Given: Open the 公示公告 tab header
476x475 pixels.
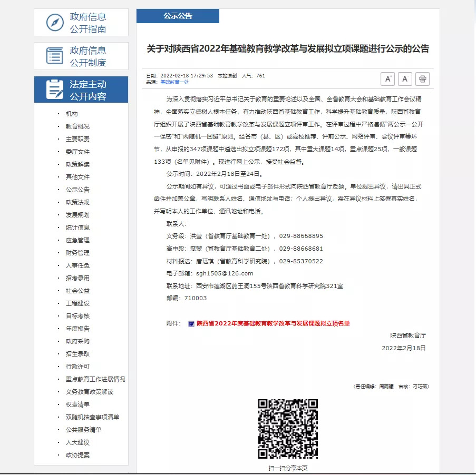Looking at the screenshot, I should (178, 16).
